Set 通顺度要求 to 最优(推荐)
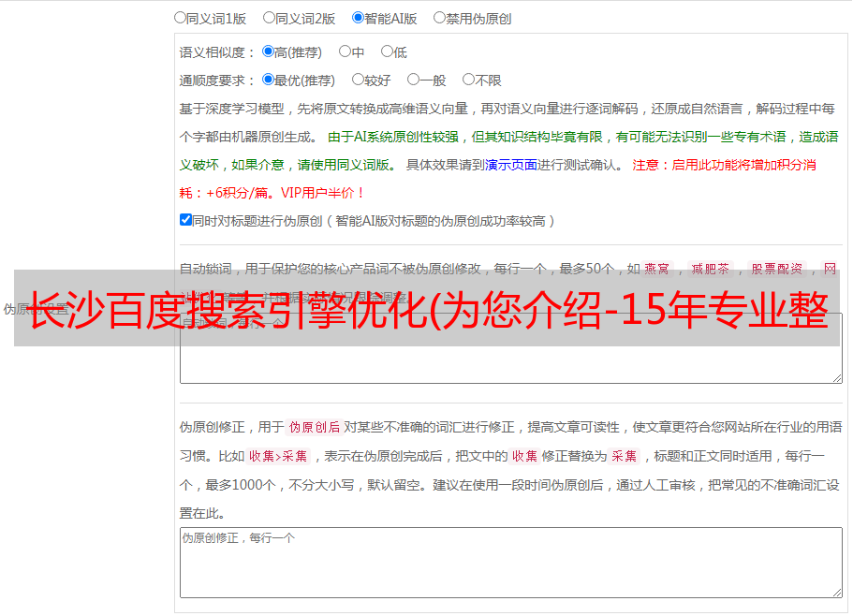This screenshot has width=853, height=616. (x=268, y=80)
